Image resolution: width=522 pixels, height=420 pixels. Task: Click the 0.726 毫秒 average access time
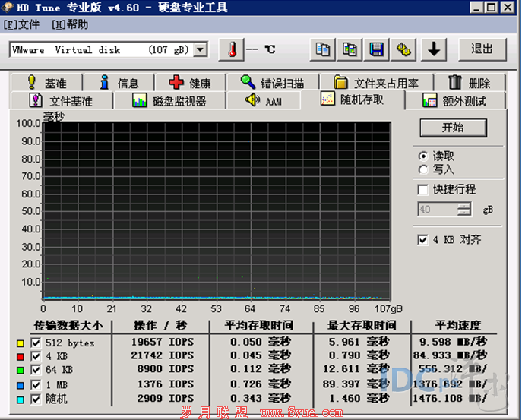pos(261,384)
